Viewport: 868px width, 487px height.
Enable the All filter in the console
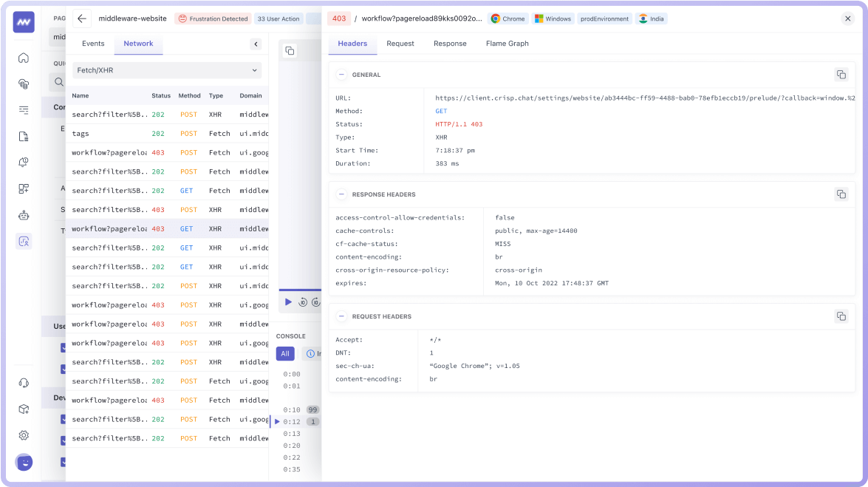[x=285, y=353]
